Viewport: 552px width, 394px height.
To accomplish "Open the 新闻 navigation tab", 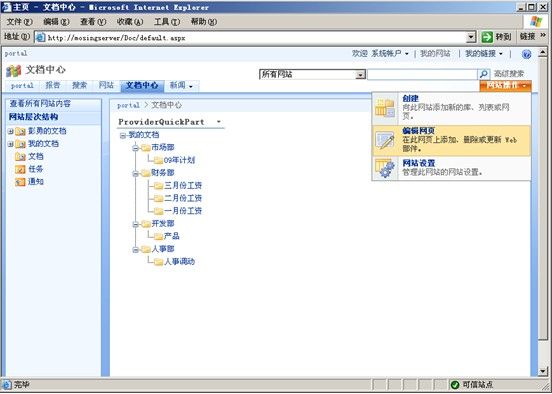I will pyautogui.click(x=182, y=86).
